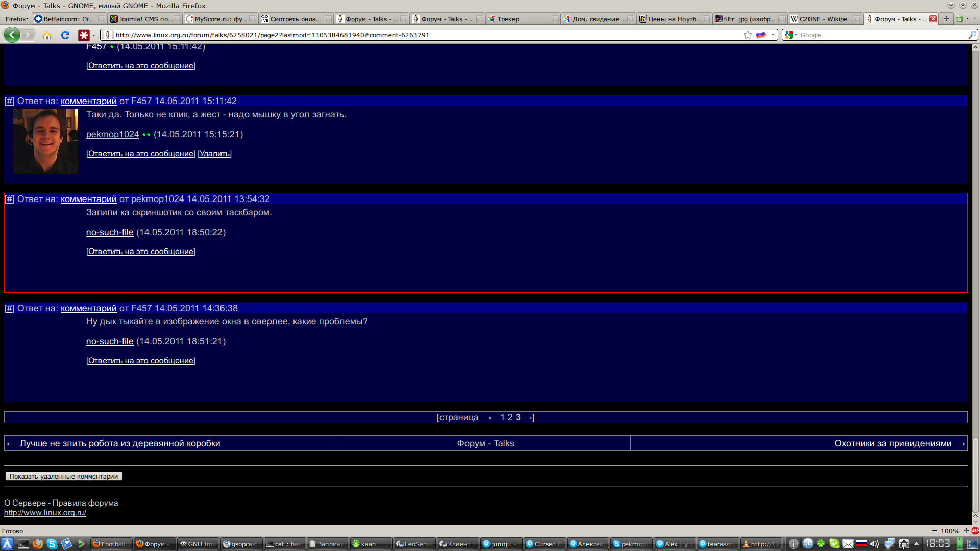The image size is (980, 551).
Task: Open the new tab plus button
Action: tap(946, 19)
